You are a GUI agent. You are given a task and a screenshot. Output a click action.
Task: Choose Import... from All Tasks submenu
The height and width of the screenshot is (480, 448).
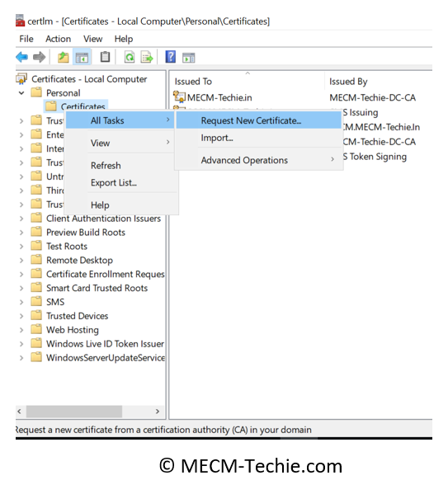[258, 138]
